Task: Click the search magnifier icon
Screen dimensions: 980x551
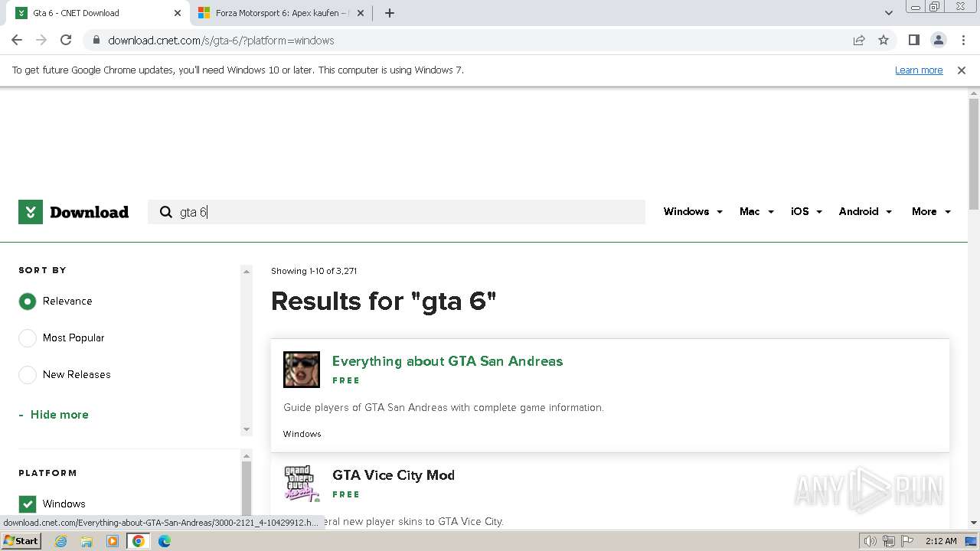Action: [x=166, y=212]
